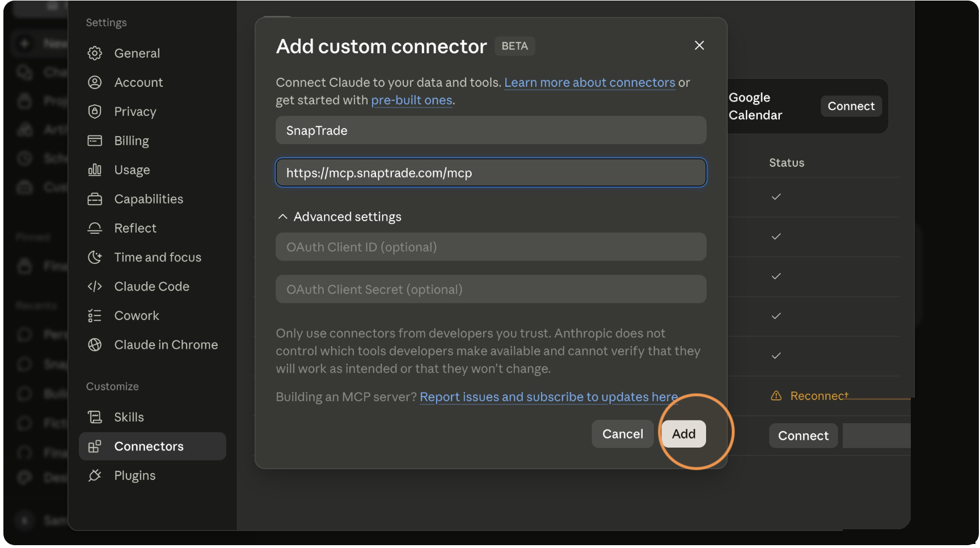This screenshot has height=548, width=980.
Task: Click the Usage bar chart icon
Action: click(95, 170)
